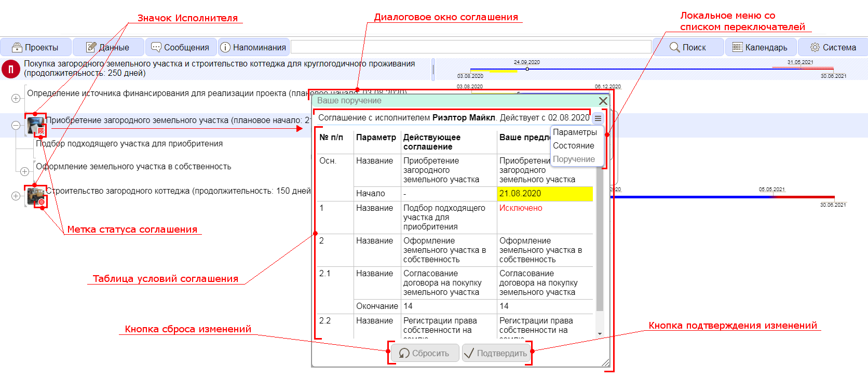The width and height of the screenshot is (868, 378).
Task: Click the Действующее соглашение column header
Action: tap(449, 142)
